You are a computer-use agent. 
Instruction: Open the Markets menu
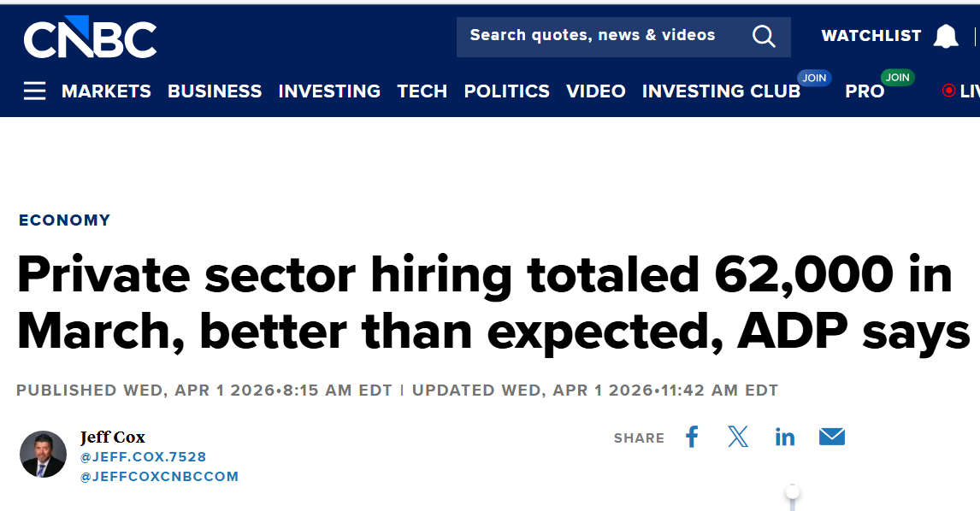point(106,91)
